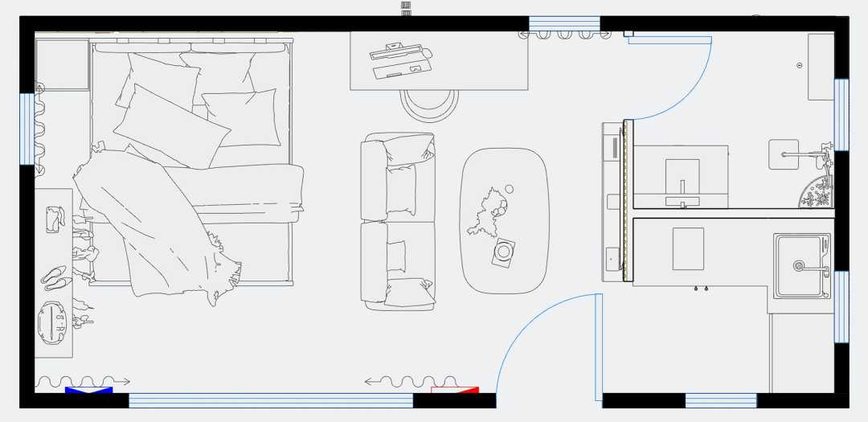Screen dimensions: 868x422
Task: Click the window on the left wall
Action: tap(27, 129)
